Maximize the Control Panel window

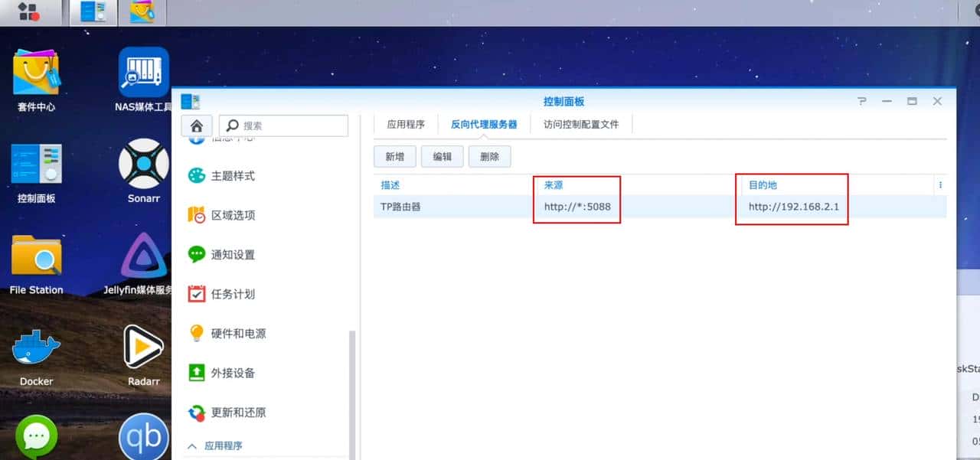coord(912,101)
